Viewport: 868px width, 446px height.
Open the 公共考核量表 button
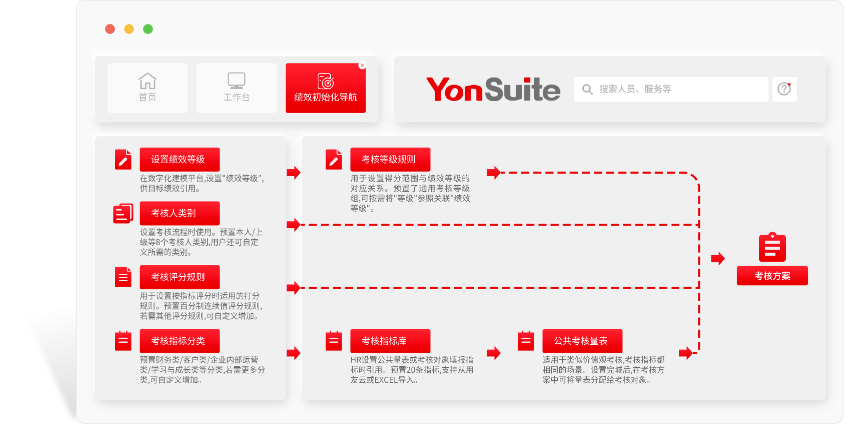(x=582, y=341)
